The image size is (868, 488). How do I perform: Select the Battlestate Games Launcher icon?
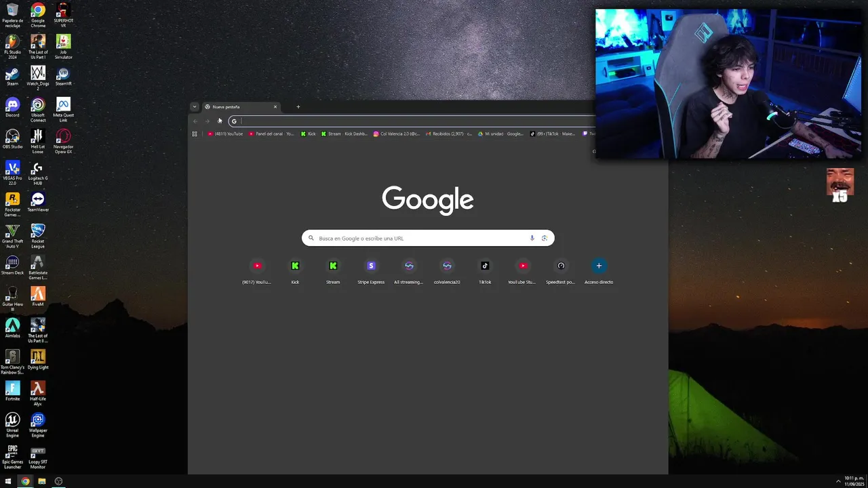(x=38, y=267)
